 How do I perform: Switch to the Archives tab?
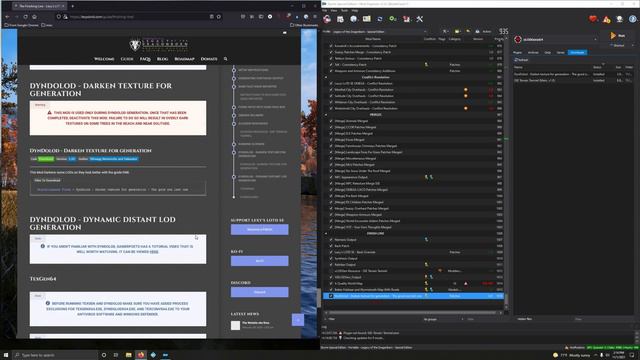click(533, 52)
